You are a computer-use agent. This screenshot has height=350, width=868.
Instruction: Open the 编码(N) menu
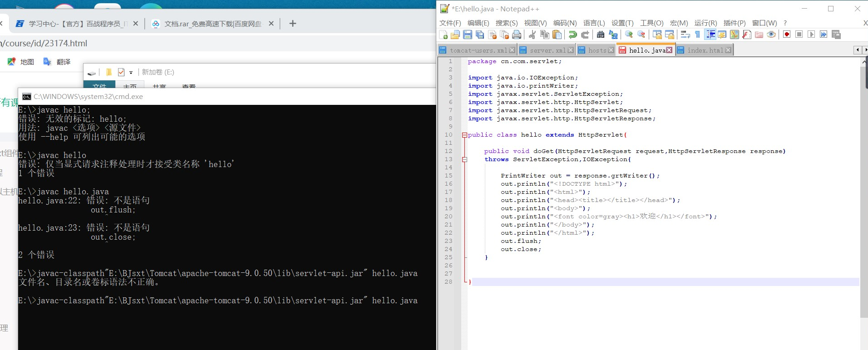[x=565, y=23]
